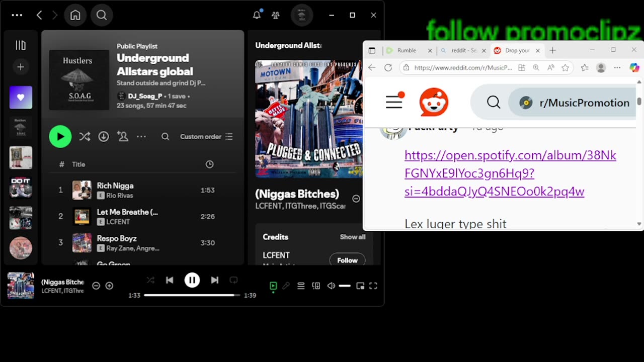
Task: Open DJ_Soag_P playlist owner profile
Action: click(145, 96)
